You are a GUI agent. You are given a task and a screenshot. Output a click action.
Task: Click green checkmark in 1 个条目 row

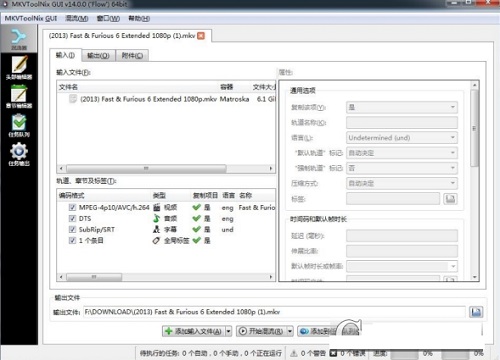click(197, 240)
